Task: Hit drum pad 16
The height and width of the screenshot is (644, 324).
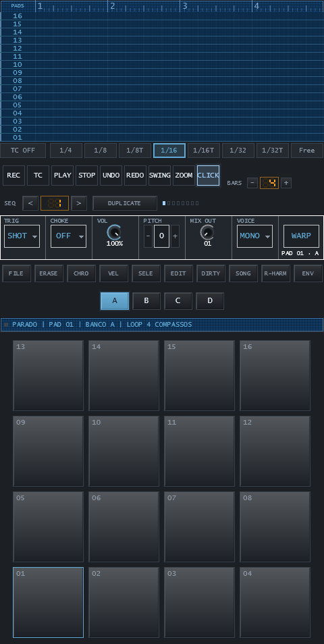Action: pos(275,376)
